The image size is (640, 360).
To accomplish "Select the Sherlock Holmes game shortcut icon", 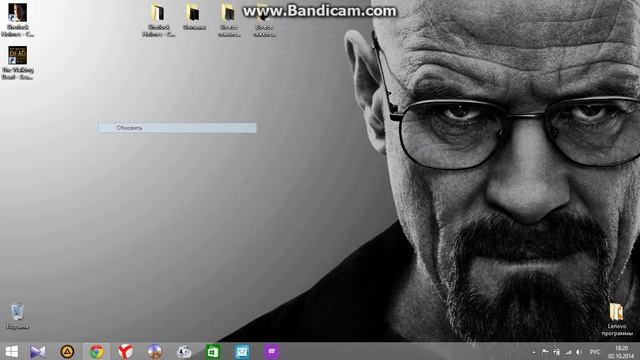I will tap(18, 20).
